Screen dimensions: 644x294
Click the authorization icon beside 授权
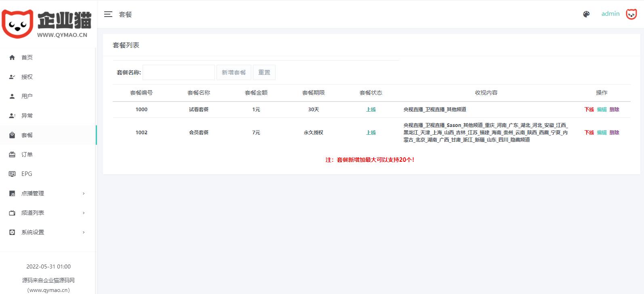pos(12,77)
